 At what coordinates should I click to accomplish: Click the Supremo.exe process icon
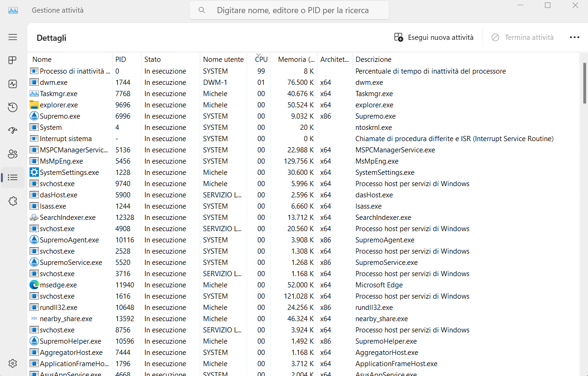click(x=34, y=116)
